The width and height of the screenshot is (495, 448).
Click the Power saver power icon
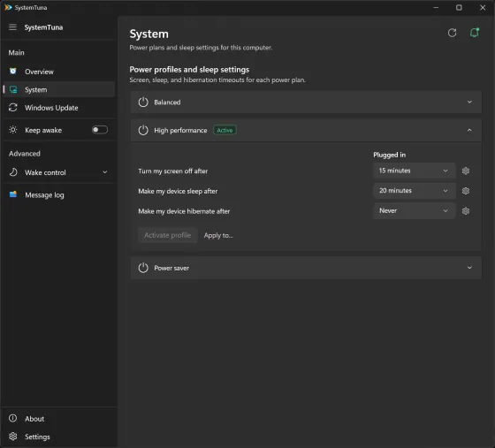[x=143, y=268]
